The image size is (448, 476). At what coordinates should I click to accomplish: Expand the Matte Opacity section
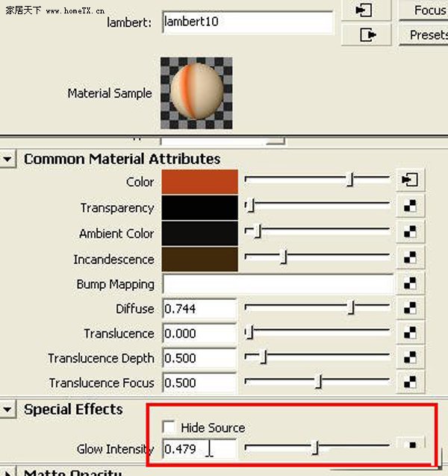(x=7, y=472)
